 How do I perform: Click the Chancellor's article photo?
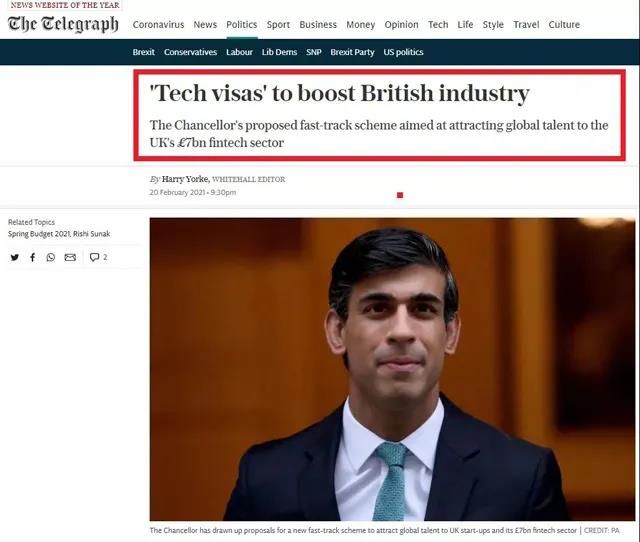point(392,369)
